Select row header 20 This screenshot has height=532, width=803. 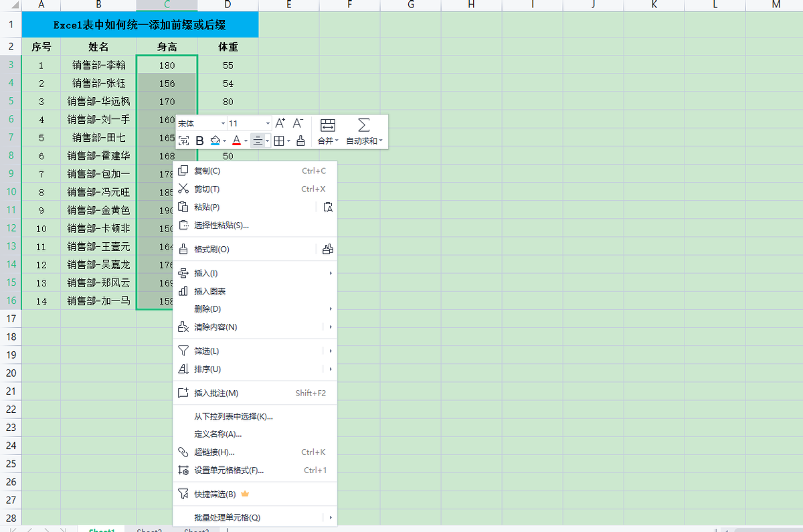(x=11, y=373)
